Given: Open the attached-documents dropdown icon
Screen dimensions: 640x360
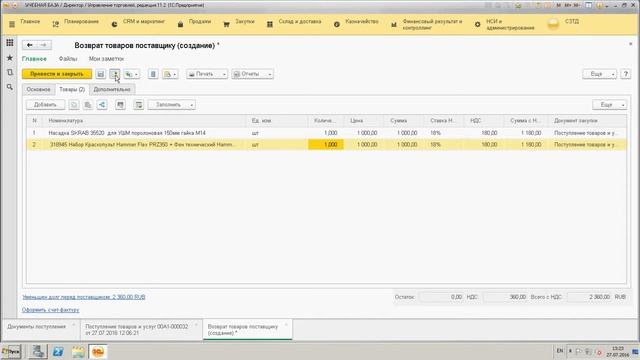Looking at the screenshot, I should [x=170, y=74].
